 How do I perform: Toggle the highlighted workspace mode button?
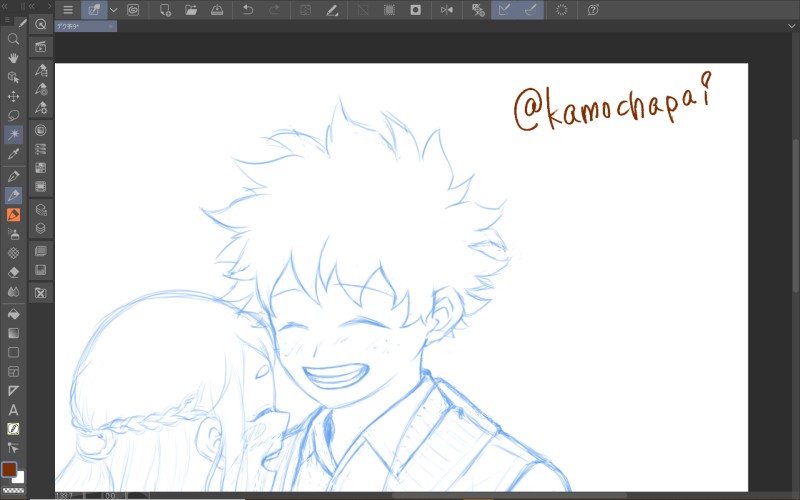click(94, 10)
